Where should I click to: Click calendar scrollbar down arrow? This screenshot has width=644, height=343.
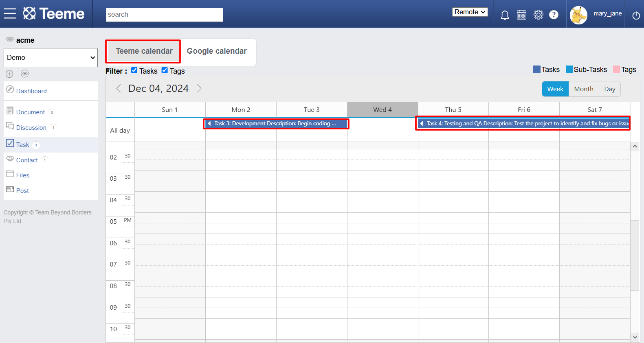[635, 337]
